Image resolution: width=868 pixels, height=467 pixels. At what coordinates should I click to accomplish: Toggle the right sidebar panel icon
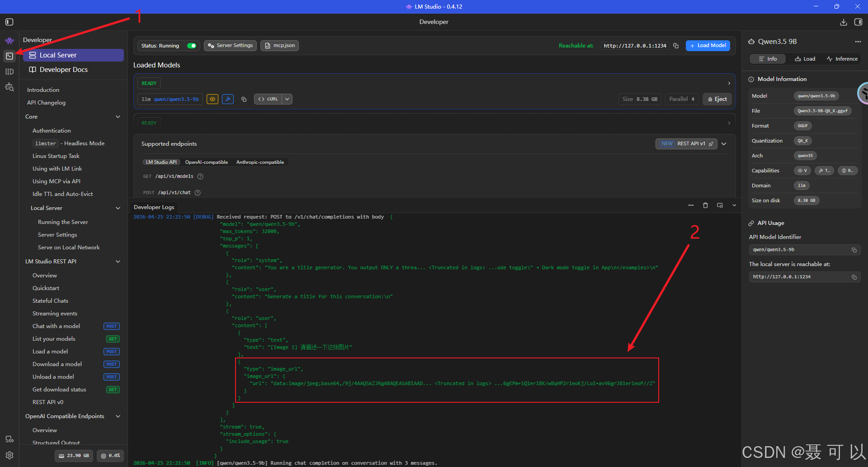(x=858, y=22)
